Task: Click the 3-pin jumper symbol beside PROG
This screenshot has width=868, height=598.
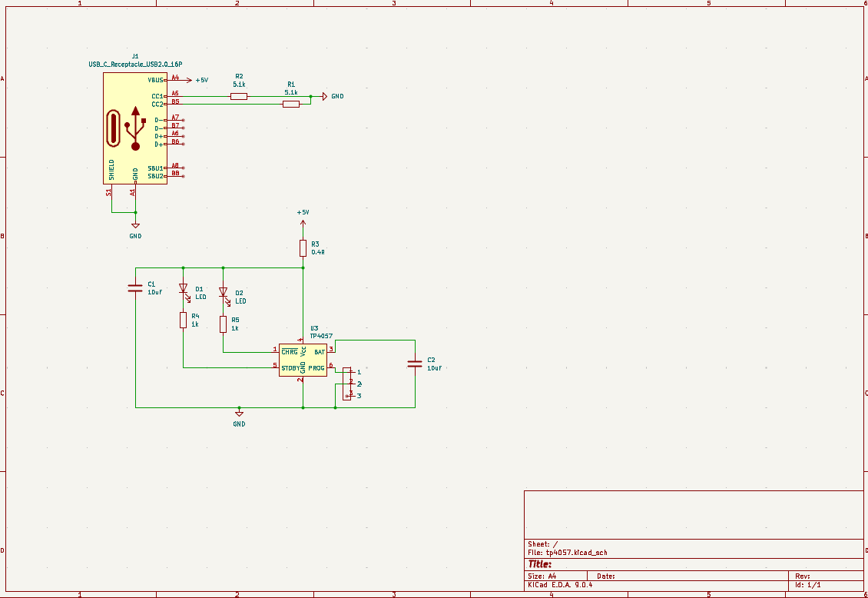Action: pos(346,383)
